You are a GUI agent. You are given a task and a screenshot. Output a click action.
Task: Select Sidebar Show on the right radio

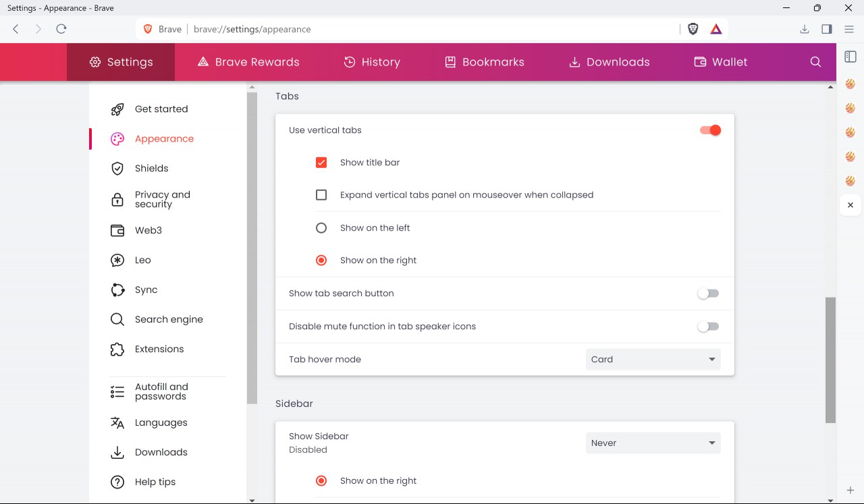click(321, 481)
